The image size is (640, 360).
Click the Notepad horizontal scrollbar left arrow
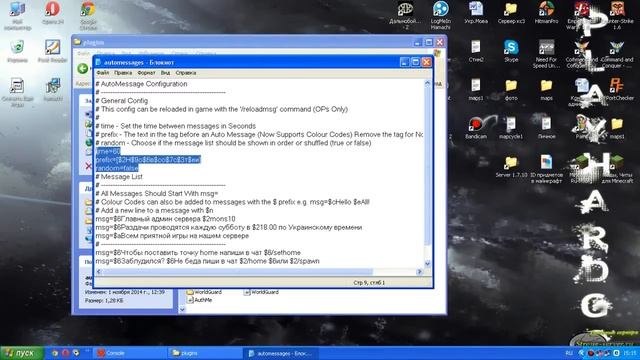click(x=99, y=271)
